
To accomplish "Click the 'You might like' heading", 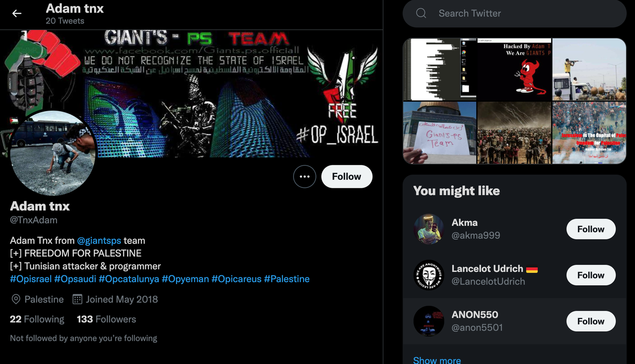I will coord(456,191).
